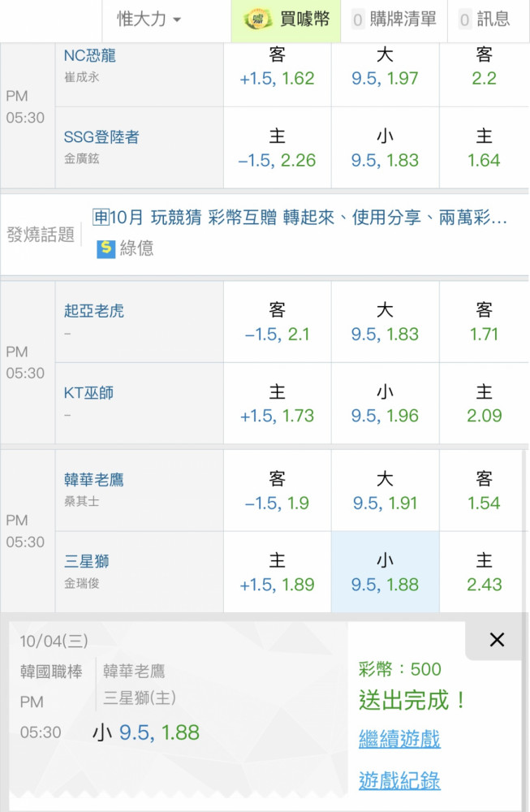Close the bet confirmation panel
Image resolution: width=530 pixels, height=812 pixels.
point(497,640)
